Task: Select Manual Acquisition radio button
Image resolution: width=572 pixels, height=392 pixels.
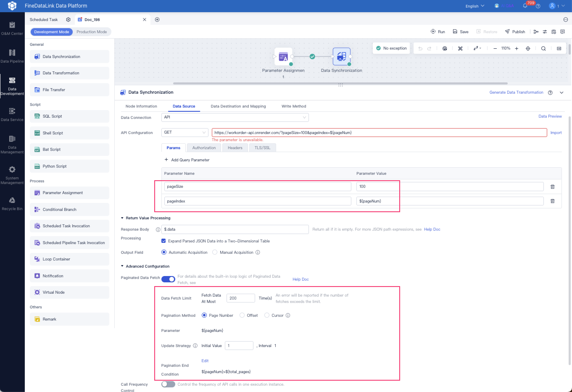Action: [x=215, y=252]
